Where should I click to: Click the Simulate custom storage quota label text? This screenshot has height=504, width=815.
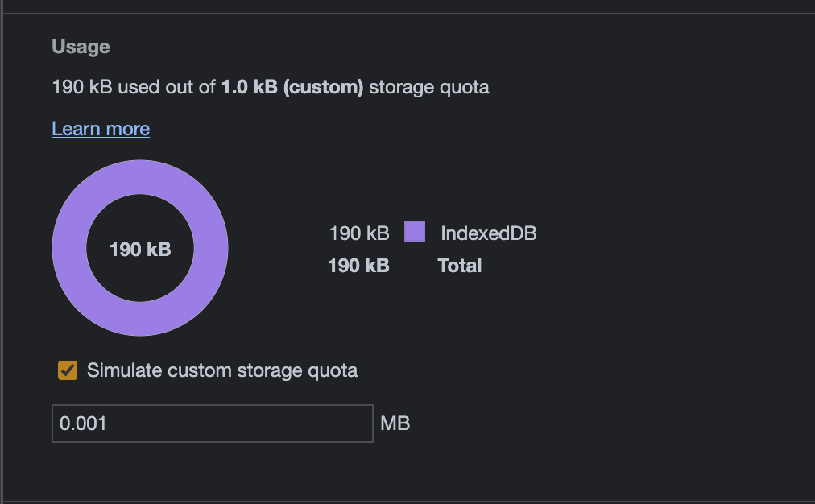tap(222, 370)
